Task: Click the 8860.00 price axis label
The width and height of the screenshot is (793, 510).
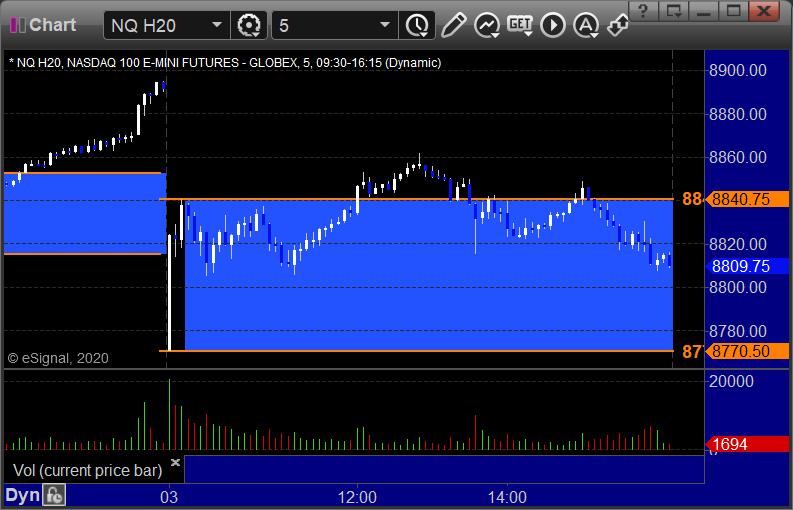Action: click(x=738, y=157)
